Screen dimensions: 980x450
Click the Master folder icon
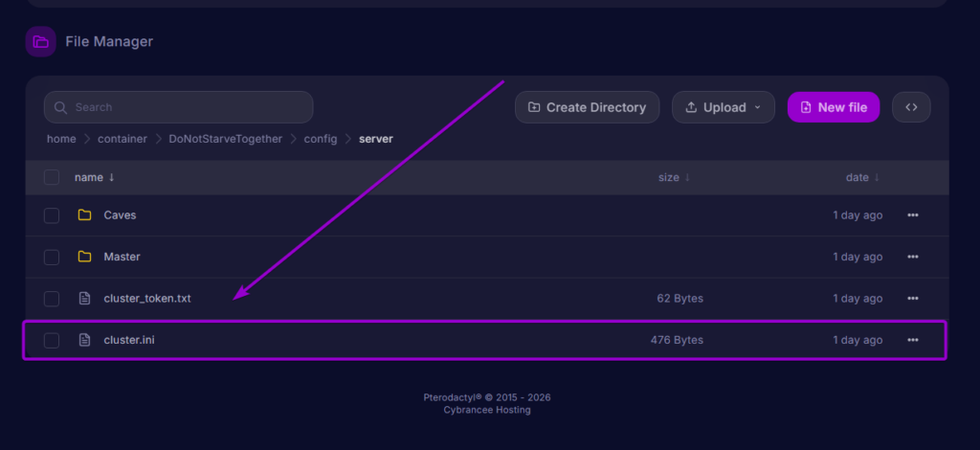(84, 257)
